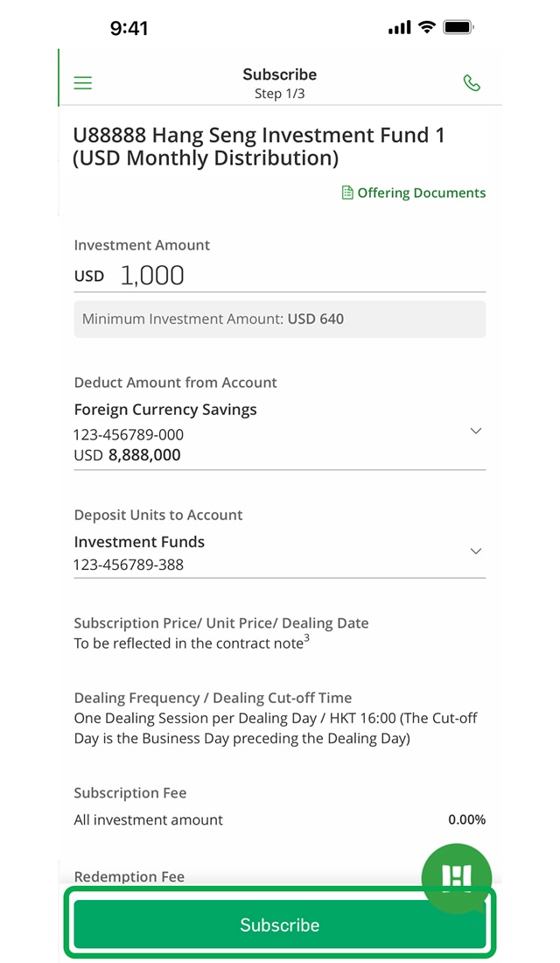This screenshot has width=560, height=963.
Task: Tap the USD currency label
Action: coord(88,277)
